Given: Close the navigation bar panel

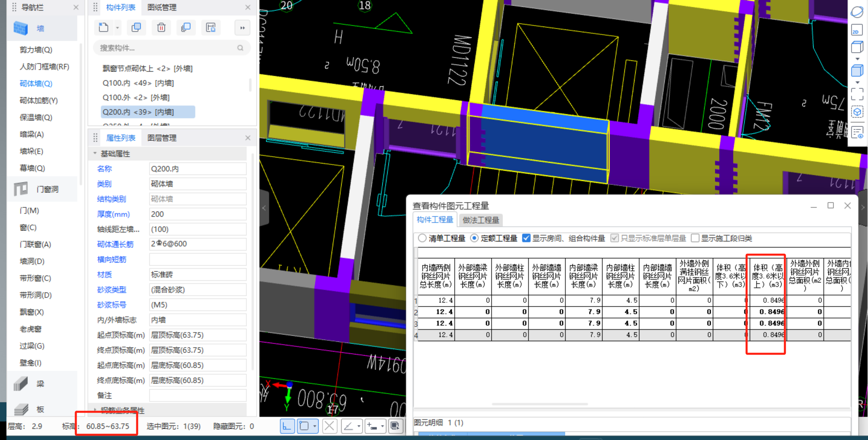Looking at the screenshot, I should (x=76, y=7).
